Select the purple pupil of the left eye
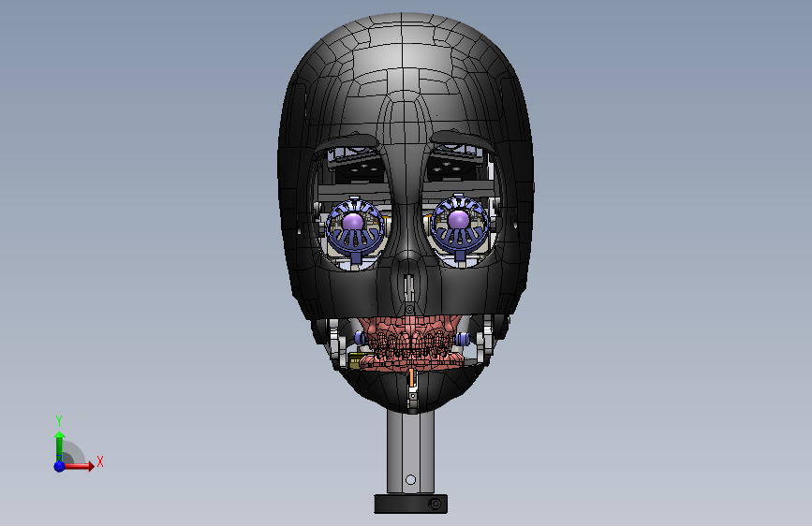Screen dimensions: 812x526 click(x=354, y=222)
